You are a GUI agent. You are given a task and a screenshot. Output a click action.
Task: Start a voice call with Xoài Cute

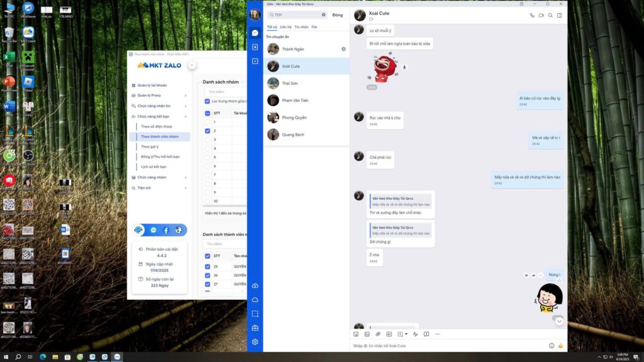click(532, 15)
